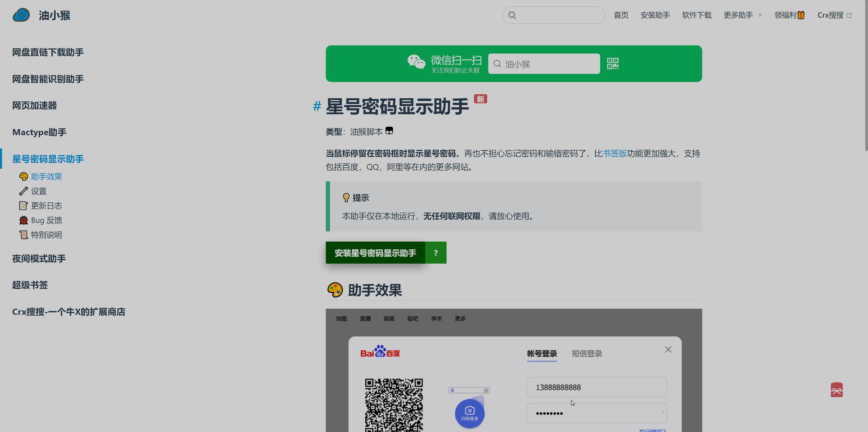Click the magnifier icon in top search box
The height and width of the screenshot is (432, 868).
click(512, 15)
